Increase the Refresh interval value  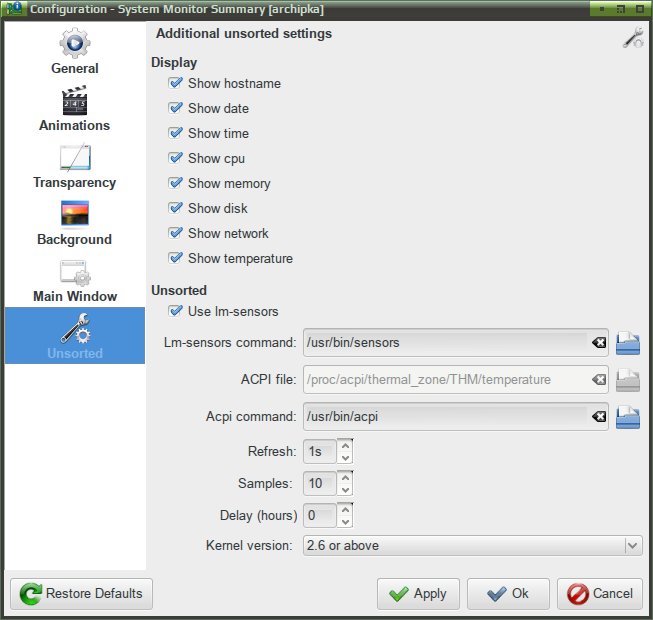345,446
